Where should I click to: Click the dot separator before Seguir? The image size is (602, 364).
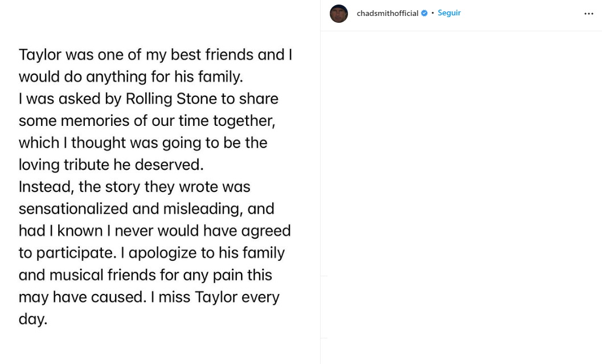coord(432,13)
